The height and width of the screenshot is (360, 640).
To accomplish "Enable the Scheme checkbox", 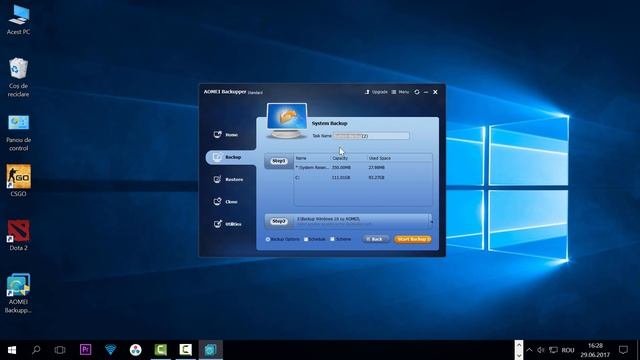I will point(332,239).
